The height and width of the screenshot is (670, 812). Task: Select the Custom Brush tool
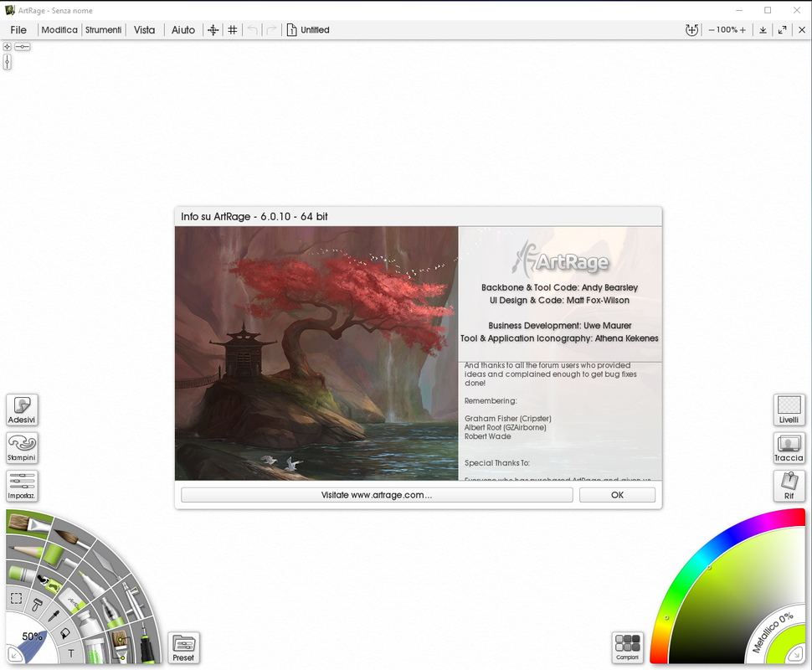121,645
